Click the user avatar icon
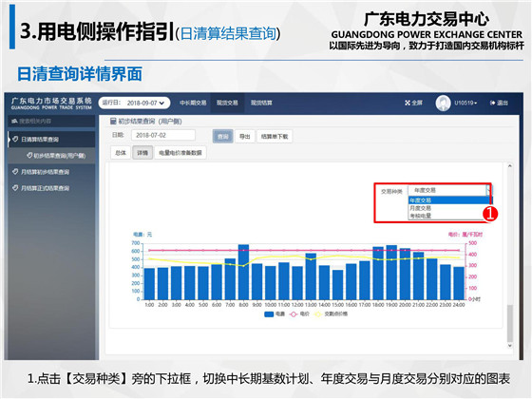The height and width of the screenshot is (399, 532). [x=443, y=104]
